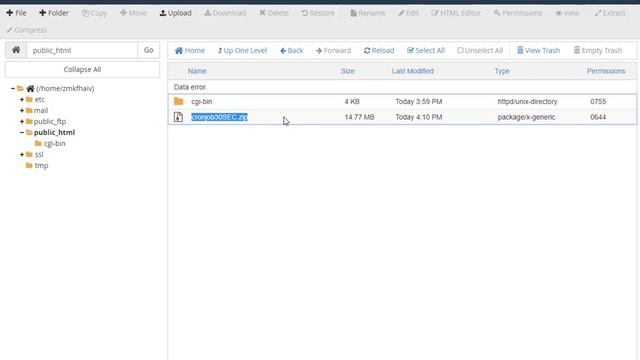Viewport: 640px width, 360px height.
Task: Click Empty Trash
Action: pos(598,51)
